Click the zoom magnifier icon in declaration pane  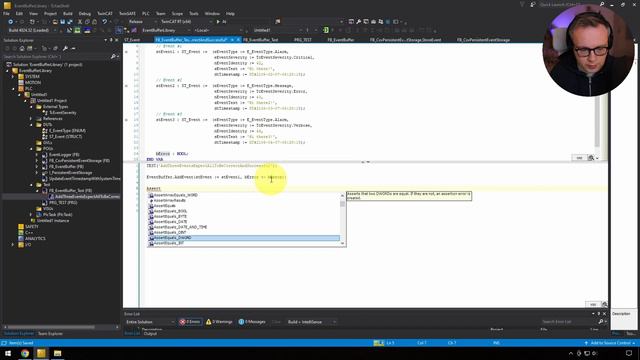click(x=591, y=158)
